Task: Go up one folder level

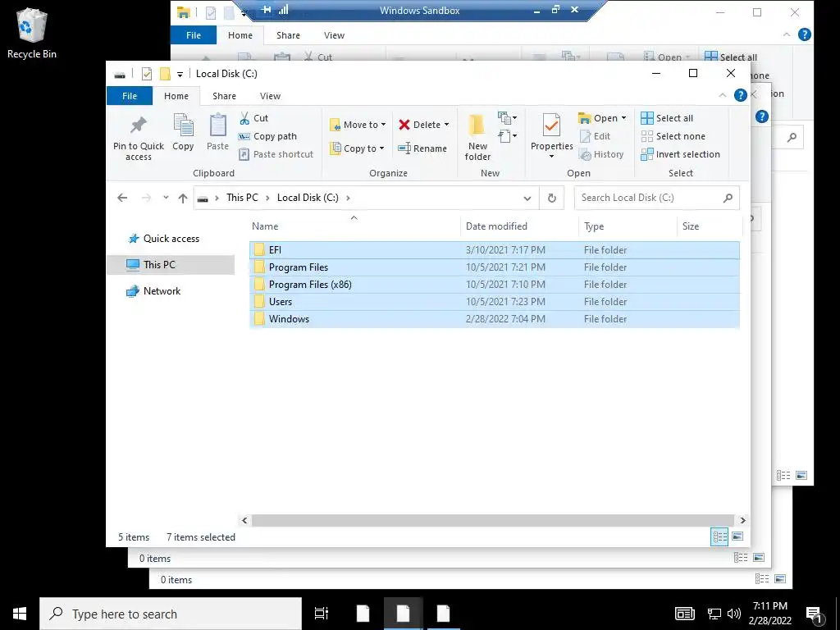Action: (x=183, y=199)
